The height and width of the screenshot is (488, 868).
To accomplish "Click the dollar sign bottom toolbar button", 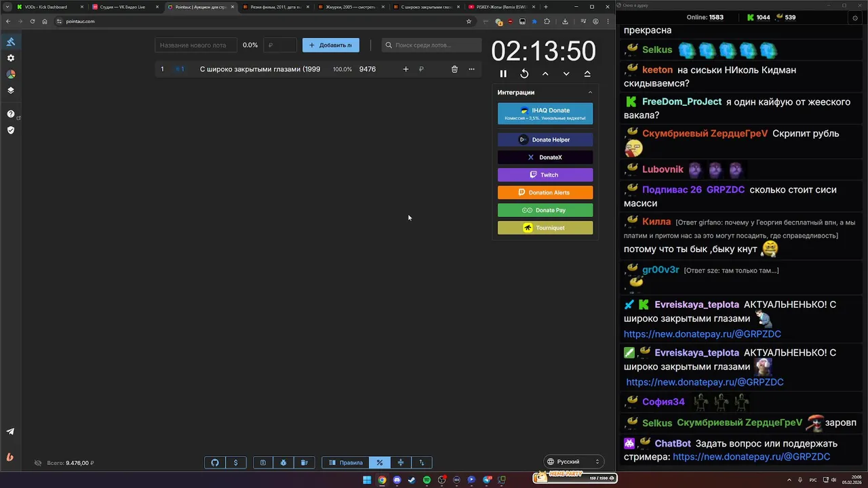I will (x=235, y=463).
